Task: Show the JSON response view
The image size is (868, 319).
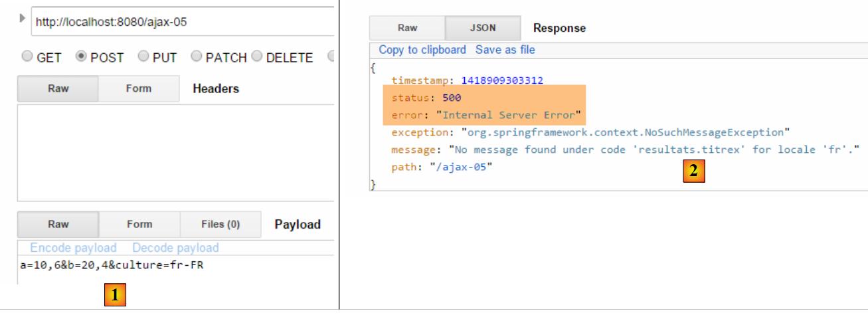Action: [483, 28]
